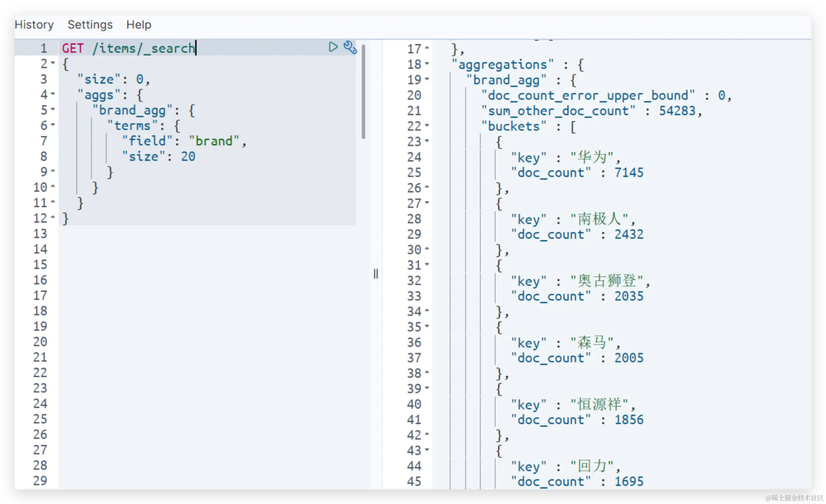Collapse the 南极人 bucket at line 27

(x=427, y=203)
